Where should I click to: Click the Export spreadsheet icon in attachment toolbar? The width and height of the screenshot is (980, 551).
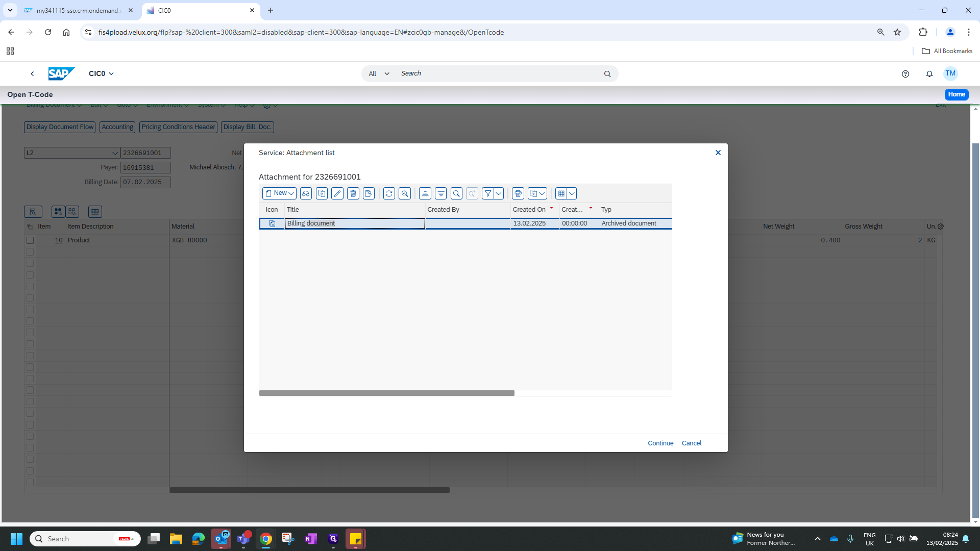tap(533, 193)
